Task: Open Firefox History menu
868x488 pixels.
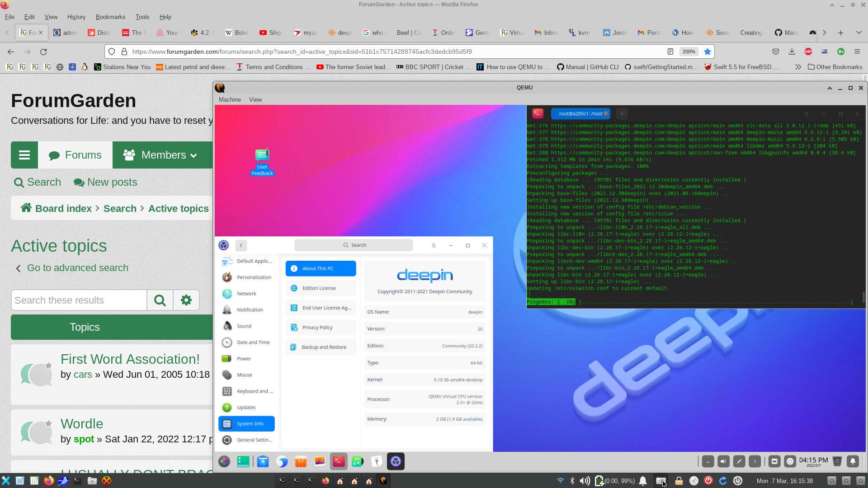Action: tap(76, 17)
